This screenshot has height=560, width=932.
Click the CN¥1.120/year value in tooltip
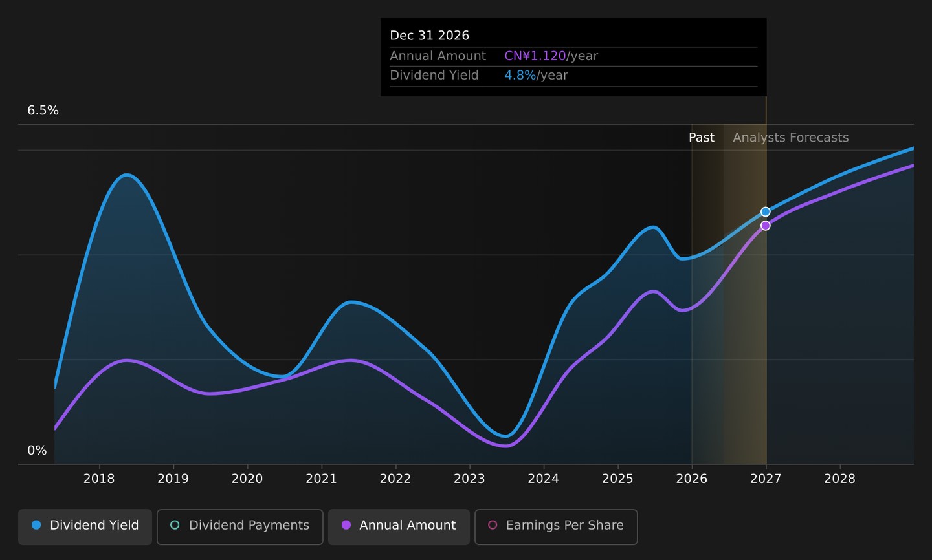pos(551,56)
